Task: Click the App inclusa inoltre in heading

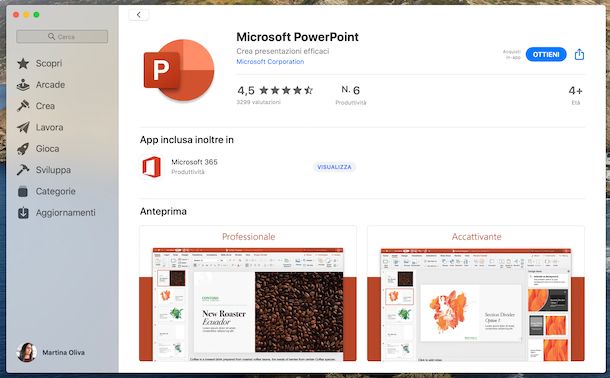Action: tap(187, 140)
